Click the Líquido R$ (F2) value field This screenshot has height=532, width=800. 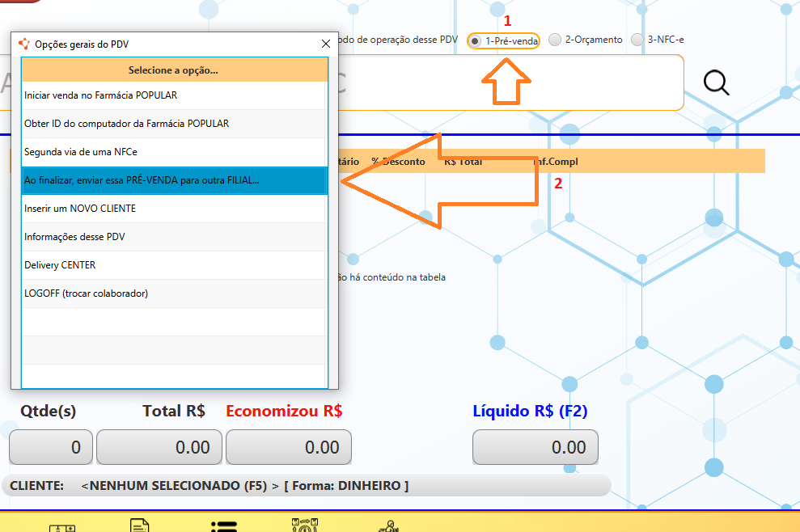tap(535, 447)
